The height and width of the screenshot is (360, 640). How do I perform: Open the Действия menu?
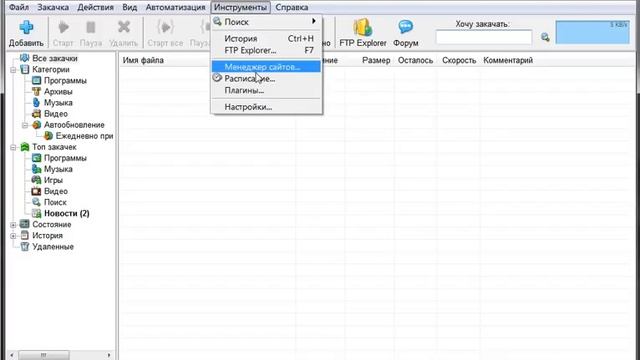[x=95, y=7]
